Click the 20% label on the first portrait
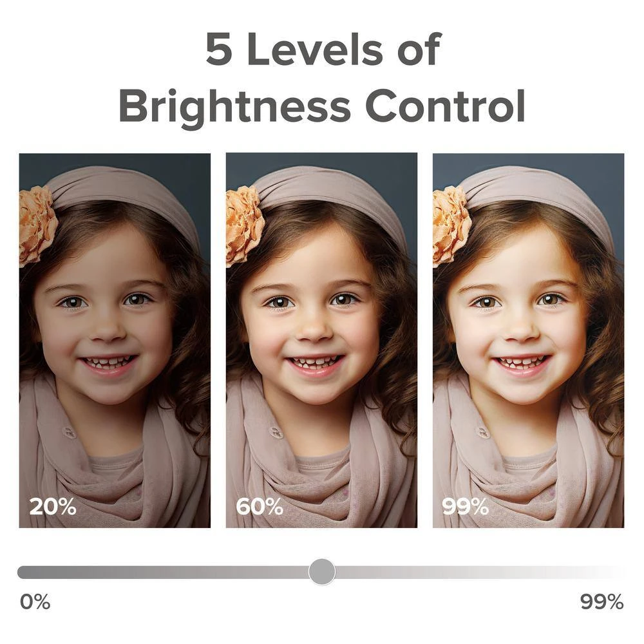Screen dimensions: 644x644 coord(53,507)
